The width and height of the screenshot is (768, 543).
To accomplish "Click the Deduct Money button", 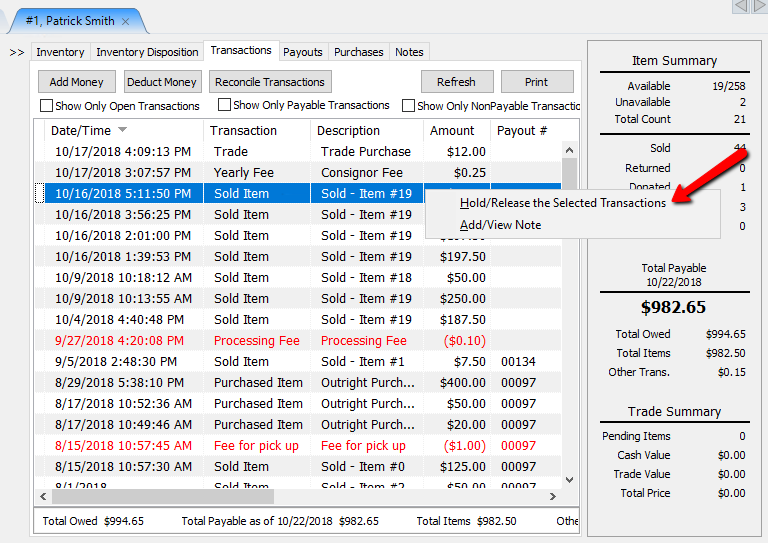I will pos(162,82).
